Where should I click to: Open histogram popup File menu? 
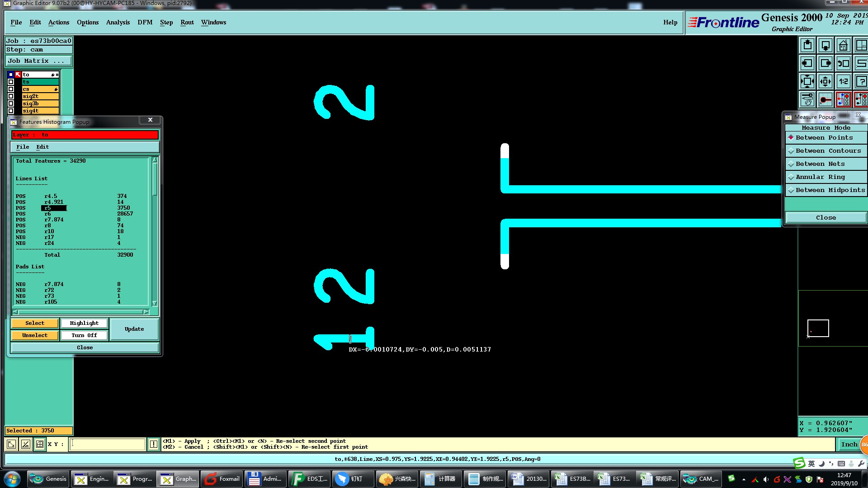(23, 147)
